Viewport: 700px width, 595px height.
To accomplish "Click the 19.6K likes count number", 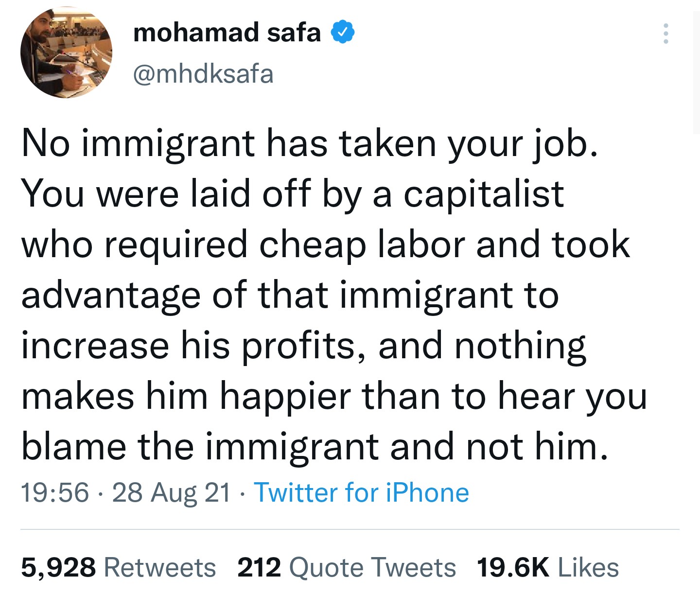I will [x=513, y=567].
